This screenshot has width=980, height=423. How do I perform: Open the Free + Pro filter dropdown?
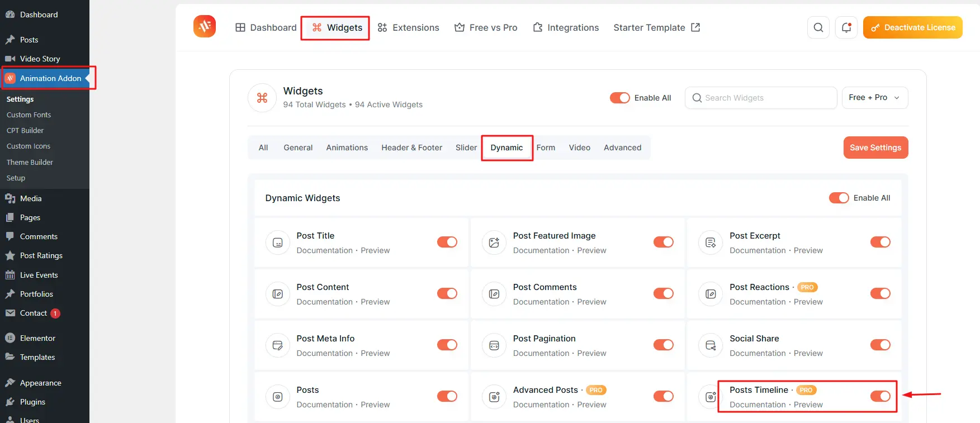pos(875,98)
